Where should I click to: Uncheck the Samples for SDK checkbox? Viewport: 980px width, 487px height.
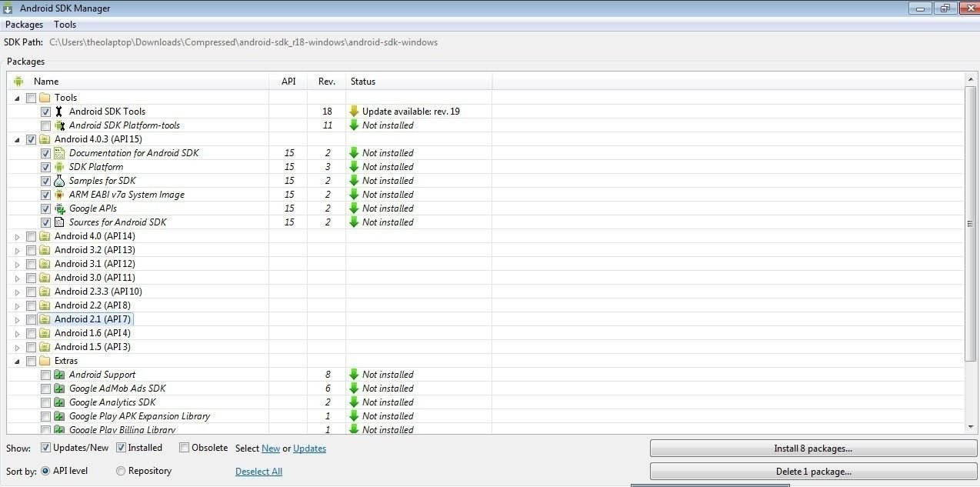46,181
